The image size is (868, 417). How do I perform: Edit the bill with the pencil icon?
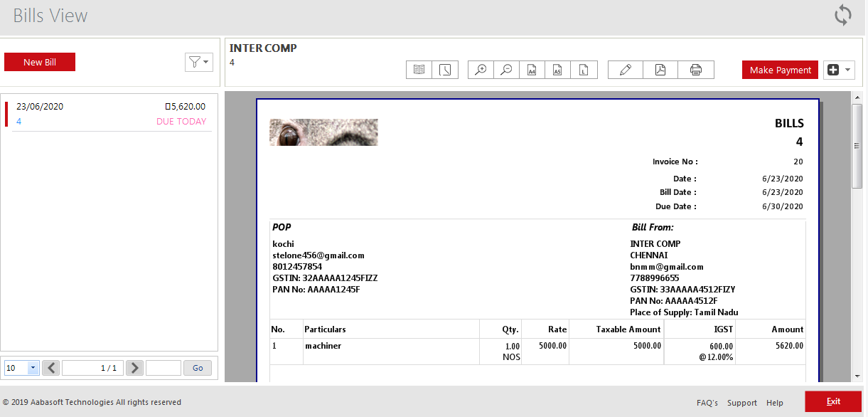point(626,70)
